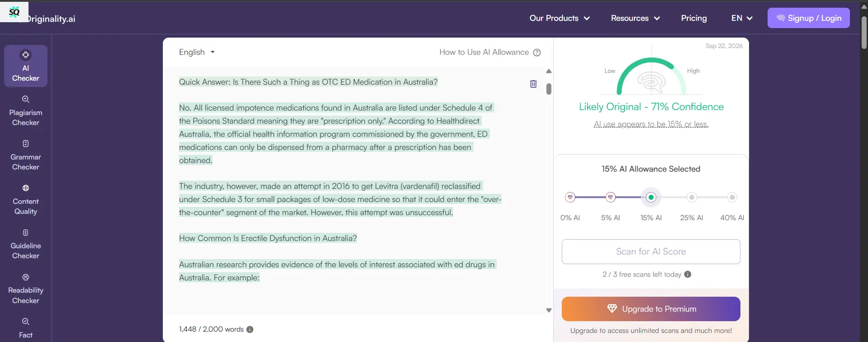Screen dimensions: 868x342
Task: Click the text editor scroll up arrow
Action: (549, 71)
